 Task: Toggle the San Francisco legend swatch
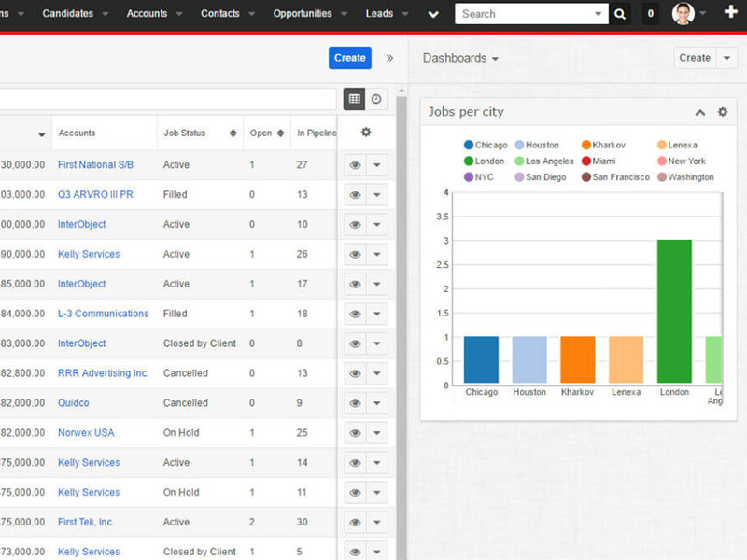586,177
